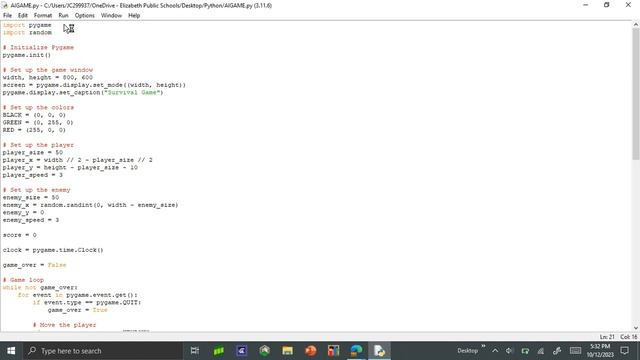Click the vertical scrollbar thumb
Image resolution: width=640 pixels, height=360 pixels.
point(636,94)
